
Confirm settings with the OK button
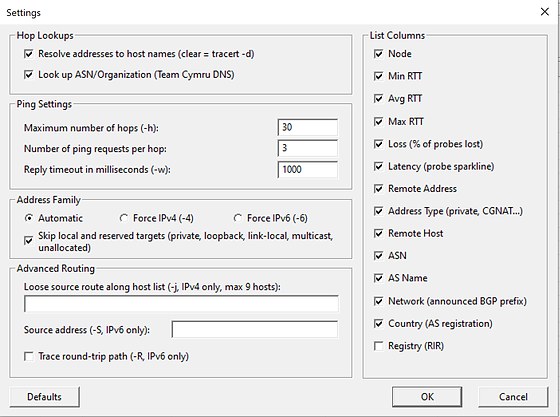pyautogui.click(x=427, y=397)
